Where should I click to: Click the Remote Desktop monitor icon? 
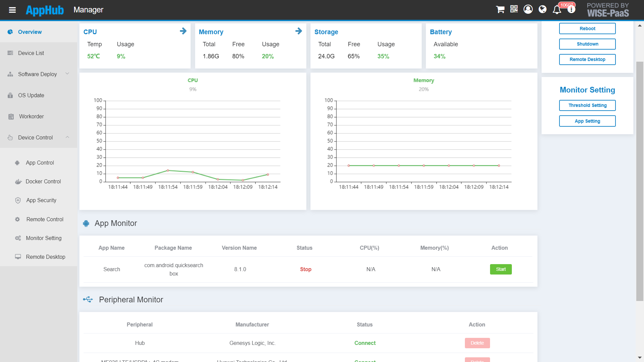pos(18,257)
